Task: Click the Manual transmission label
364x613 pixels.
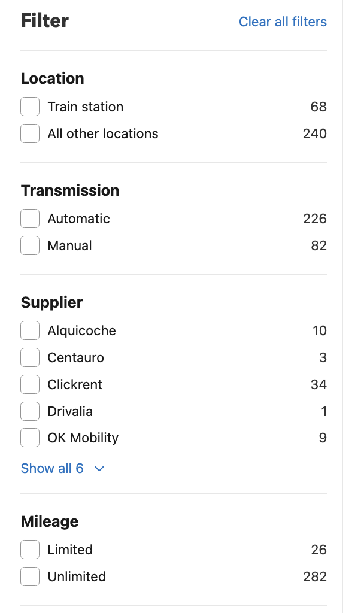Action: (70, 246)
